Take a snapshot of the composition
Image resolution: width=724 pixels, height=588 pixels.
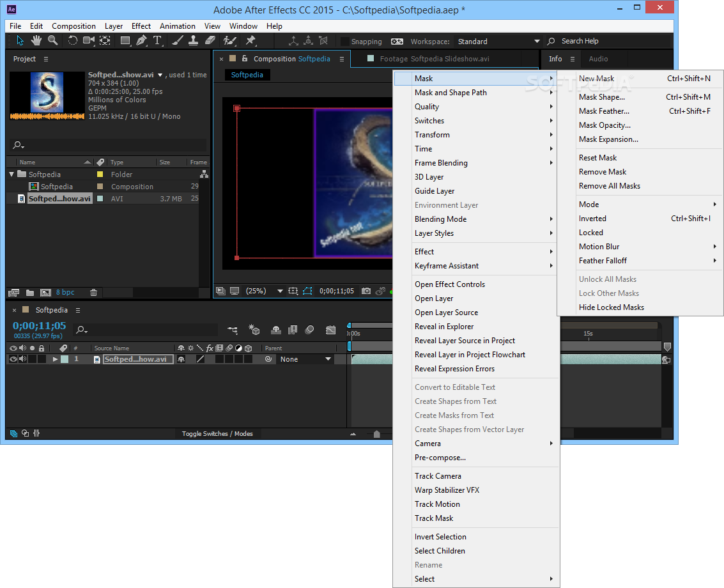click(x=366, y=290)
